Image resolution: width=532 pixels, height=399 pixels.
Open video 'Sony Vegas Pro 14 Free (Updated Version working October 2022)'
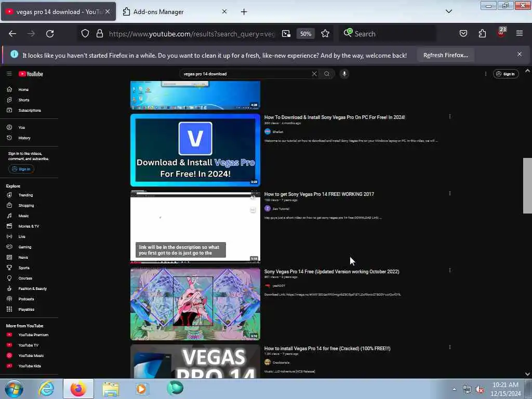pyautogui.click(x=331, y=271)
